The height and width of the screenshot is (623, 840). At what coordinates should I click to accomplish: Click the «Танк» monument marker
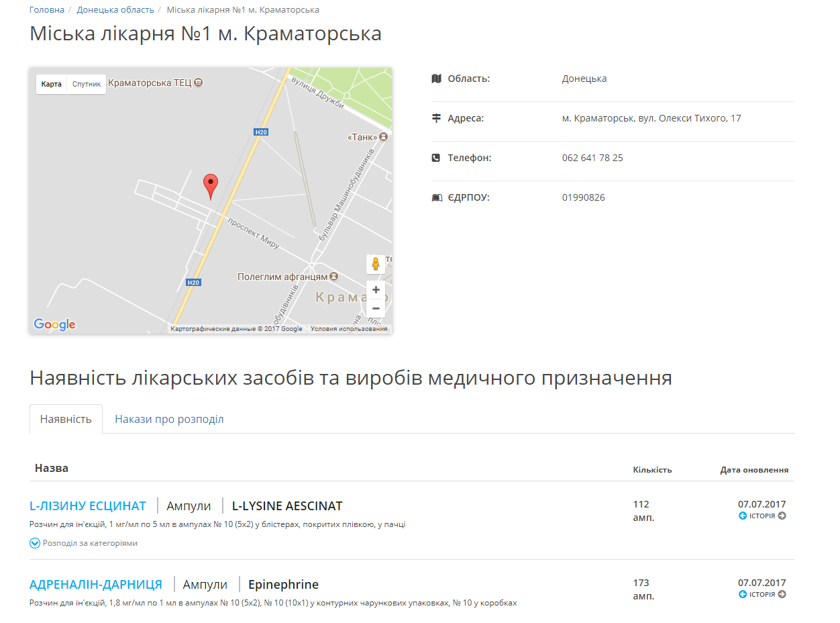pos(384,137)
